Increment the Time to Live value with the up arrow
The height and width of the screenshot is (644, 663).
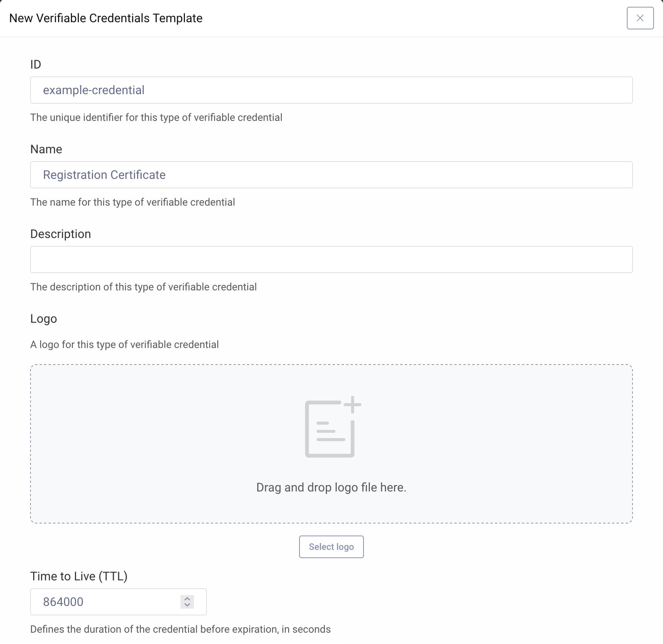coord(186,599)
